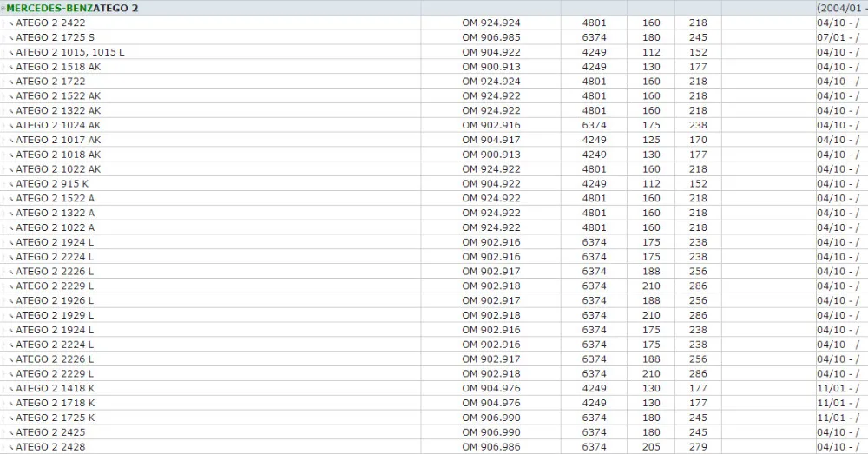This screenshot has height=454, width=868.
Task: Select the ATEGO 2 2422 row
Action: click(434, 23)
